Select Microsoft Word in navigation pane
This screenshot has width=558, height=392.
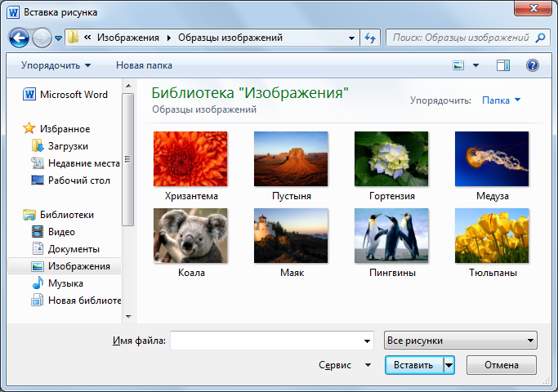pos(65,95)
